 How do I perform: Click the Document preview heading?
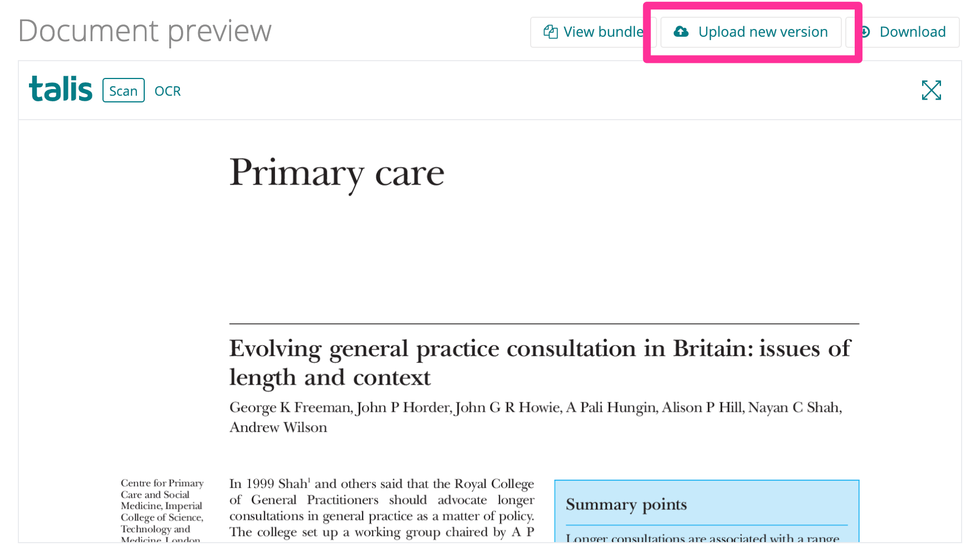(x=145, y=31)
